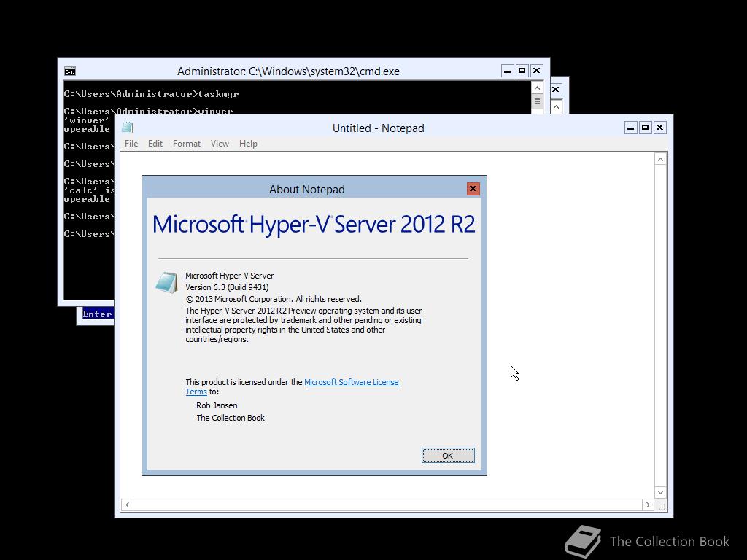Click the 'taskmgr' command line in cmd
Screen dimensions: 747x560
point(152,94)
